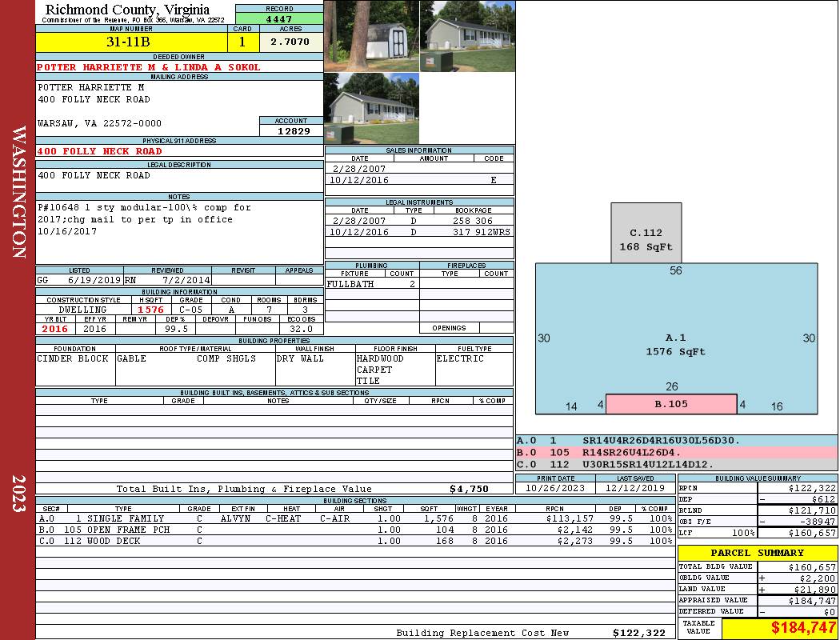840x640 pixels.
Task: Select the account number 12829 box
Action: coord(291,130)
